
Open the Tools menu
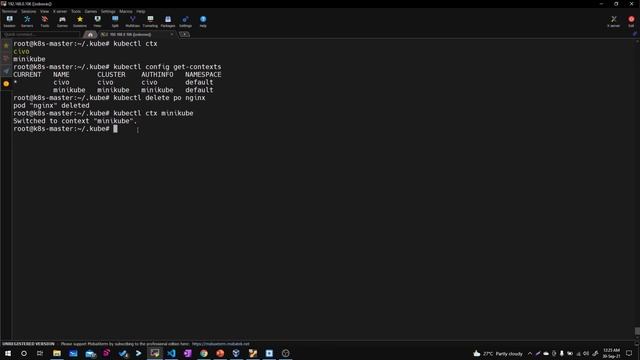[x=76, y=11]
